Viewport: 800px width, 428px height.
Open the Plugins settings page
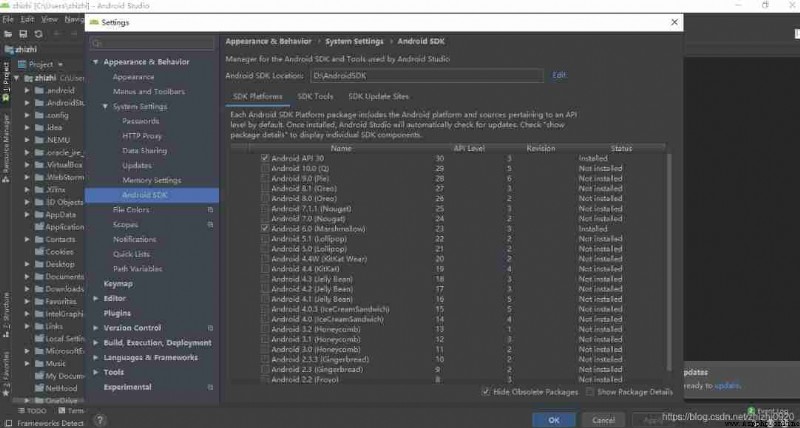117,313
